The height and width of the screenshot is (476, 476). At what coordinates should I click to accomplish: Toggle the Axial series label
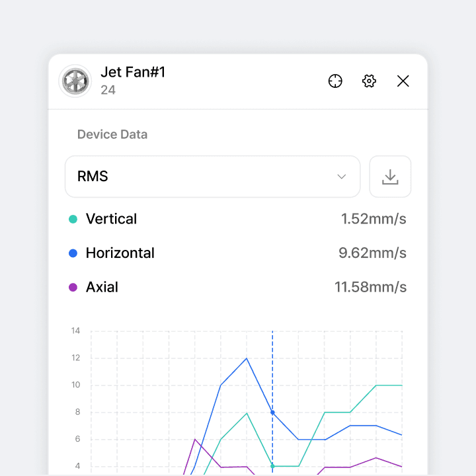(102, 288)
